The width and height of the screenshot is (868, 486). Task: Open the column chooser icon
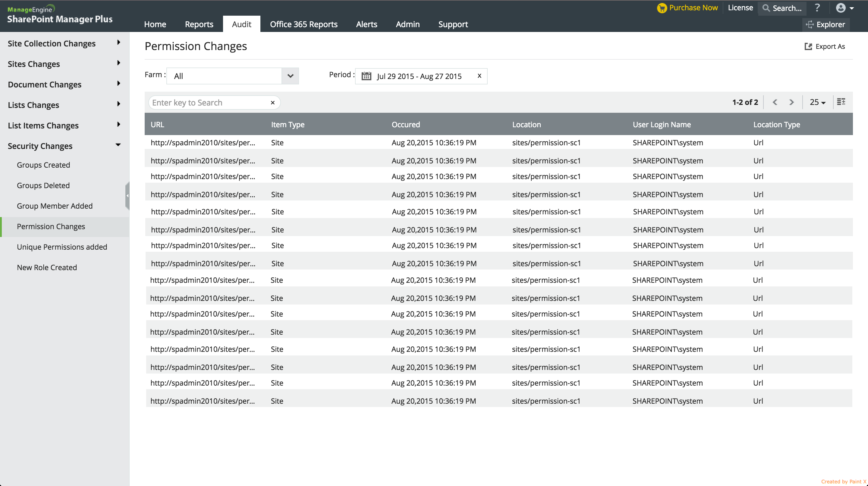click(x=841, y=102)
